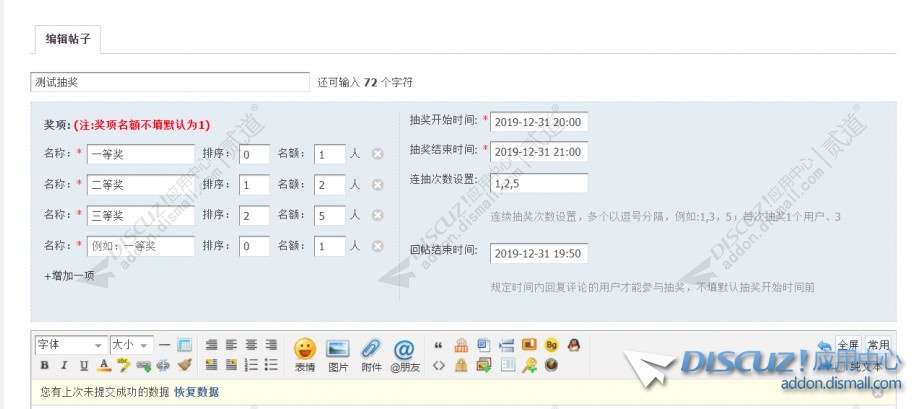Add an attachment via 附件 paperclip

[371, 355]
